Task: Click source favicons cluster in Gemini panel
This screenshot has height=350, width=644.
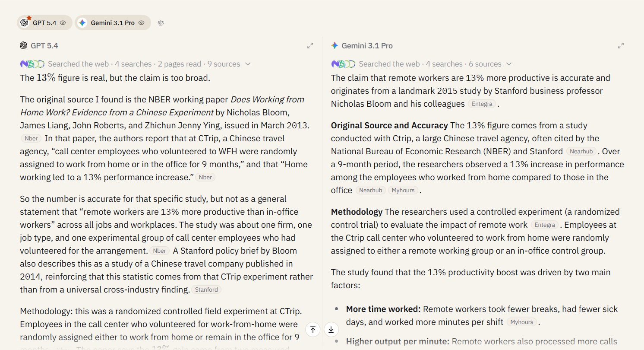Action: (x=343, y=64)
